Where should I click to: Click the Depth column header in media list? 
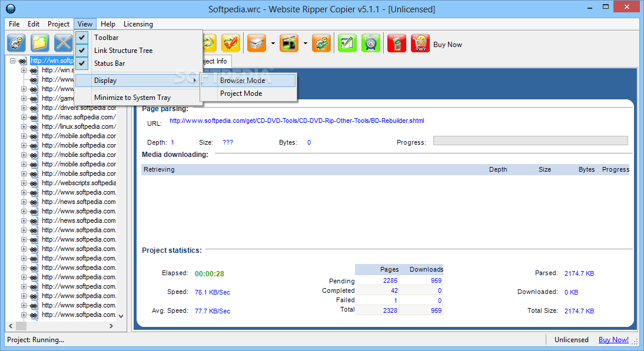tap(498, 169)
